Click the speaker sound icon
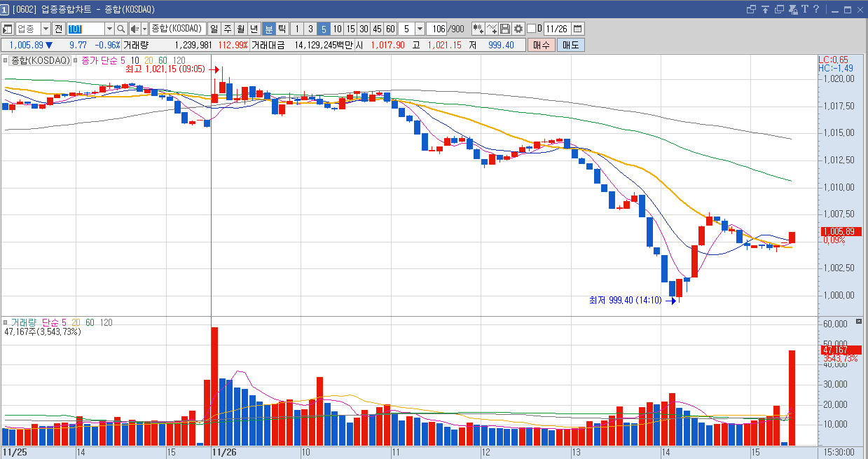Viewport: 868px width, 459px height. point(135,29)
